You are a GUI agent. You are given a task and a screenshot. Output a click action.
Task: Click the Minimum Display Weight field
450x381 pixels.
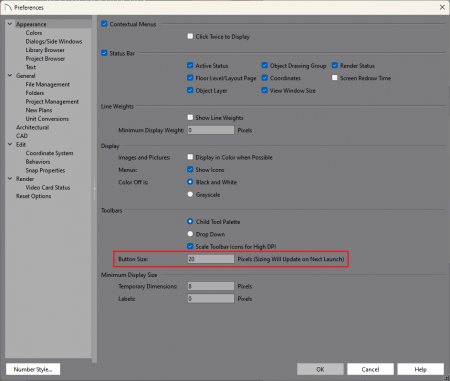(x=211, y=130)
